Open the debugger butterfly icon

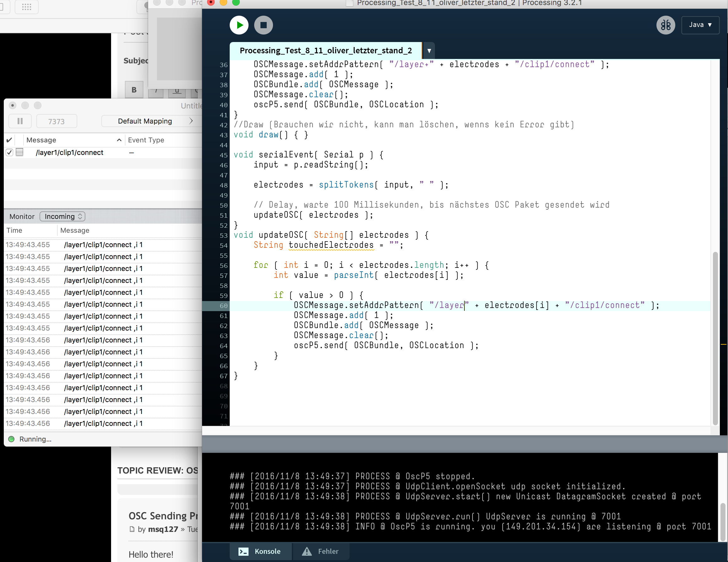(x=665, y=25)
